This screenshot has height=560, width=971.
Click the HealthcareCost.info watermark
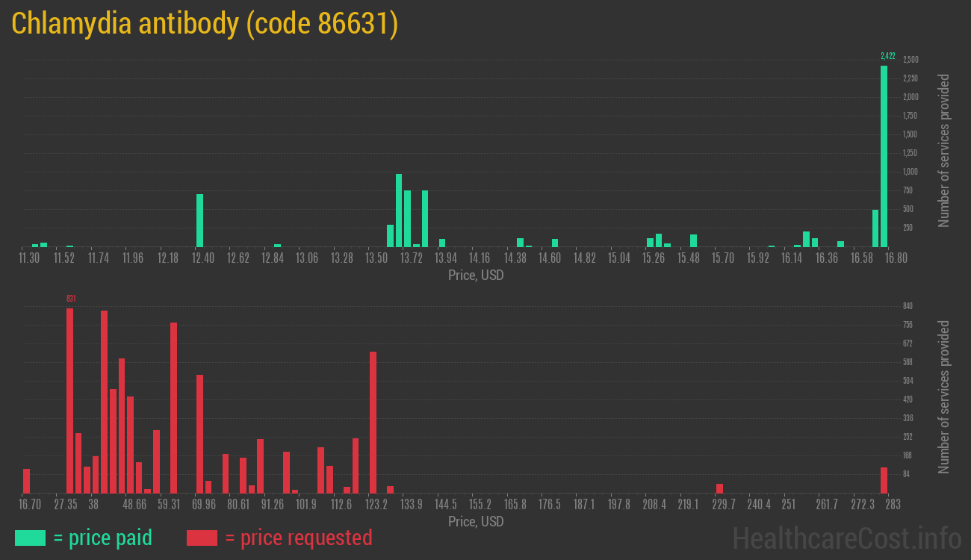tap(846, 538)
